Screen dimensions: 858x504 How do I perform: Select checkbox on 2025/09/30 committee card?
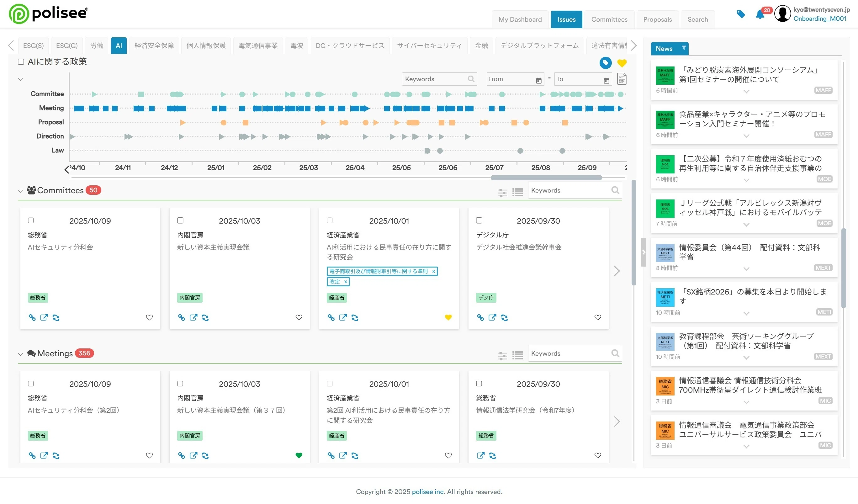click(479, 220)
